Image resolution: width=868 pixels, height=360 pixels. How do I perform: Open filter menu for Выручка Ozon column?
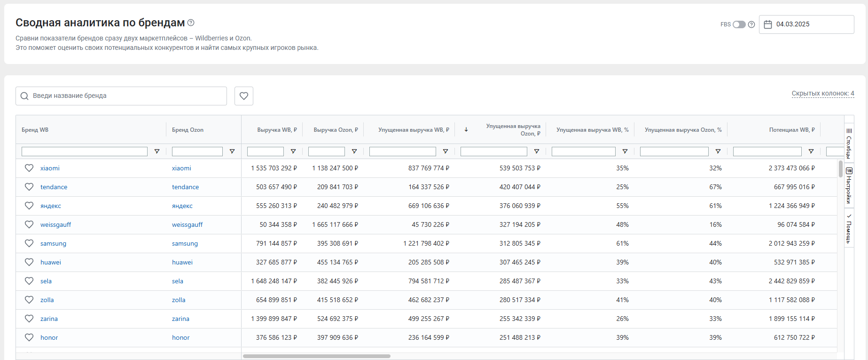point(354,152)
